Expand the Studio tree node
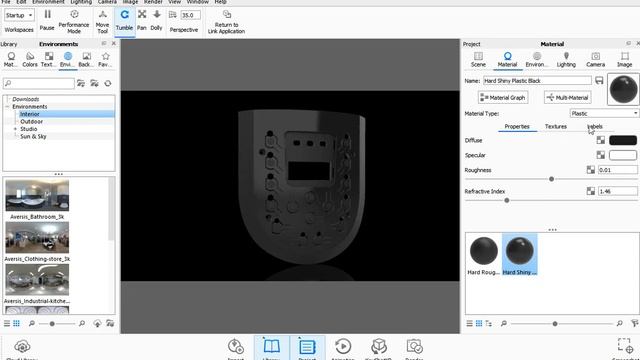The image size is (640, 360). (x=16, y=129)
